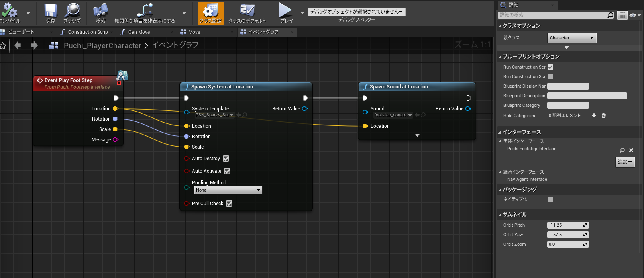
Task: Click Spawn Sound Location input pin
Action: pyautogui.click(x=365, y=126)
